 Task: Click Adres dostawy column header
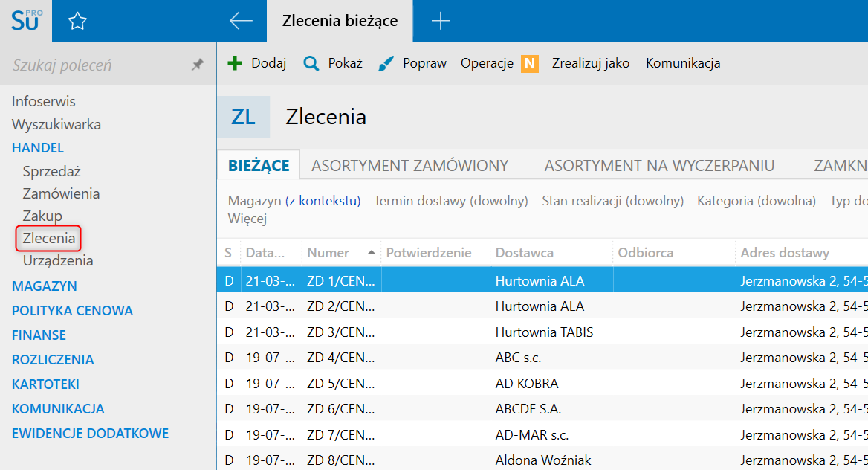click(785, 253)
